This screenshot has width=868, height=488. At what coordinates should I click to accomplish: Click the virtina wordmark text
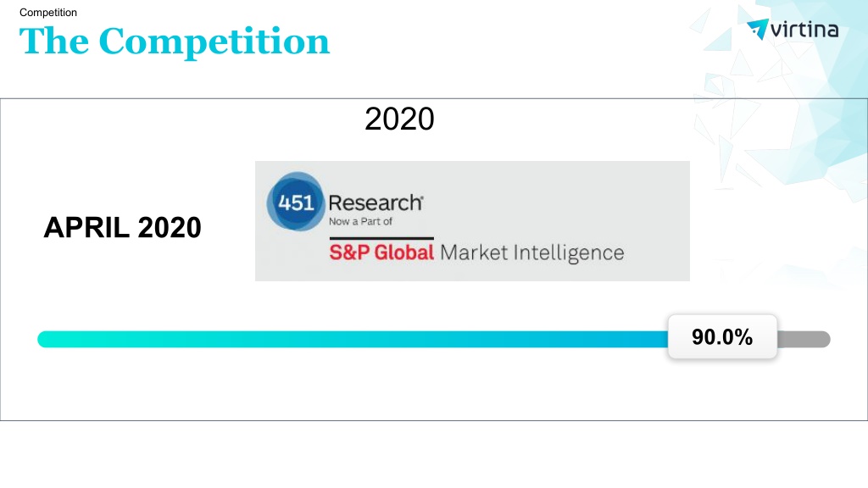coord(804,30)
